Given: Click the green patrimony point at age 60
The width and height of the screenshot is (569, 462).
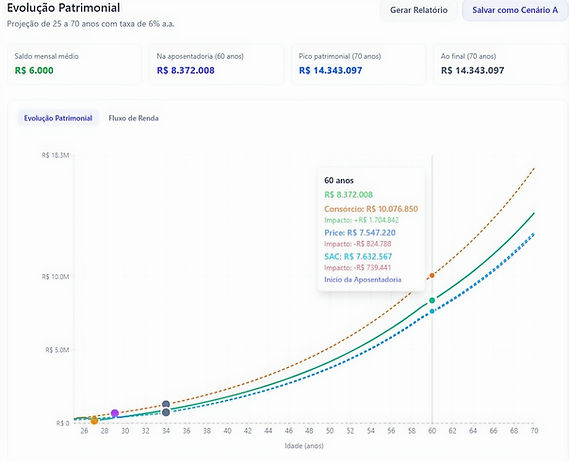Looking at the screenshot, I should [432, 300].
